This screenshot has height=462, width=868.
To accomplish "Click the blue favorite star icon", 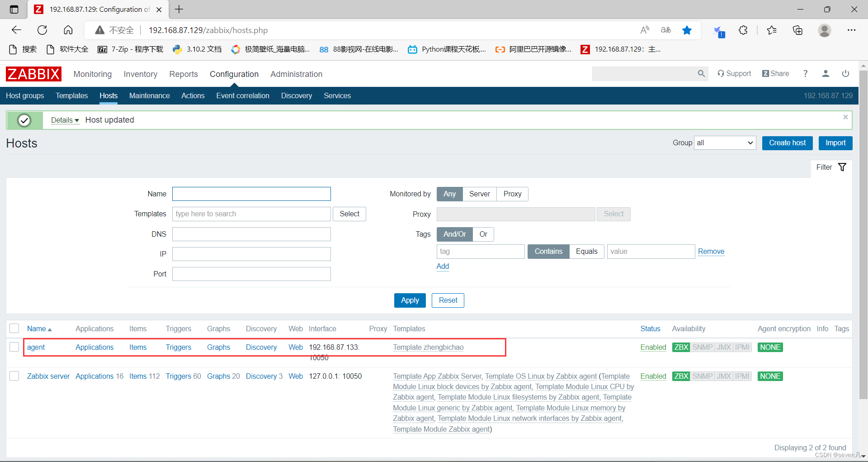I will 687,30.
